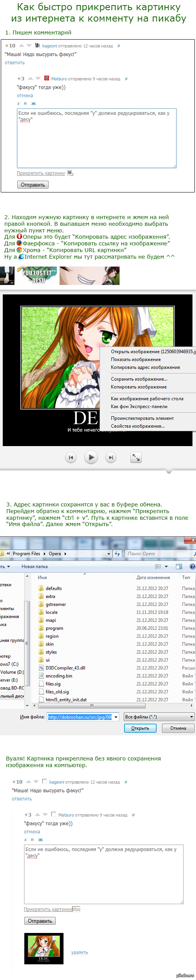Image resolution: width=196 pixels, height=980 pixels.
Task: Tick checkbox beside Matsuro in the final screenshot
Action: point(54,814)
